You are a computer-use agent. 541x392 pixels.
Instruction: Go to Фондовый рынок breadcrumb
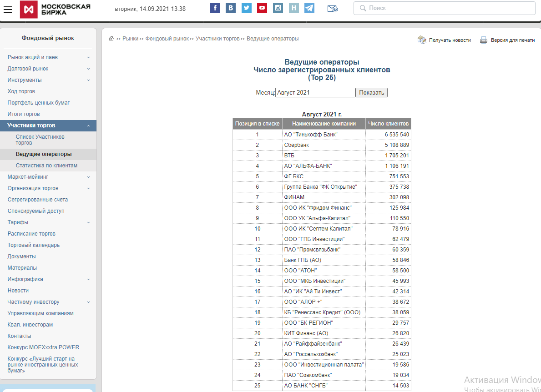tap(167, 39)
